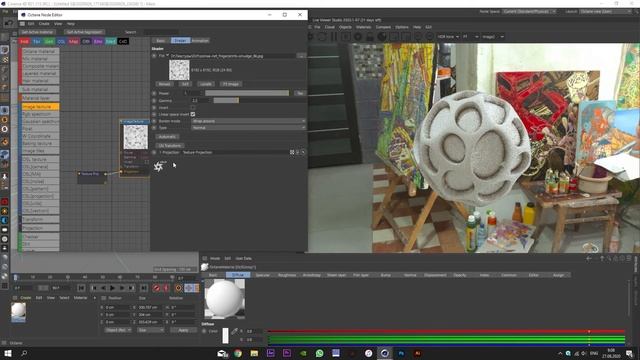640x360 pixels.
Task: Toggle the teal Med node filter
Action: [111, 41]
